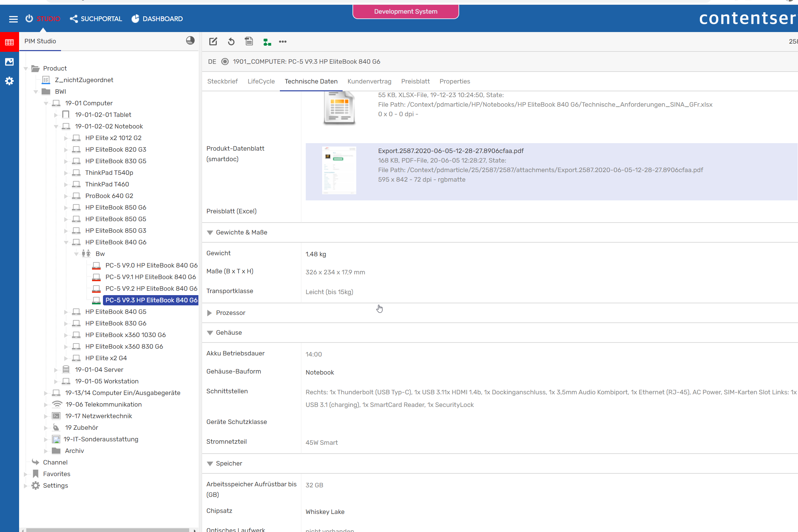Collapse the HP EliteBook 840 G6 node

point(66,242)
